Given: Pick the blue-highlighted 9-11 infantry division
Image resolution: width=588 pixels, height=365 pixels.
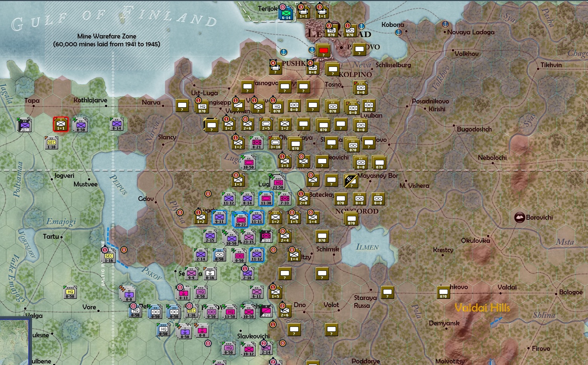Looking at the screenshot, I should tap(219, 217).
